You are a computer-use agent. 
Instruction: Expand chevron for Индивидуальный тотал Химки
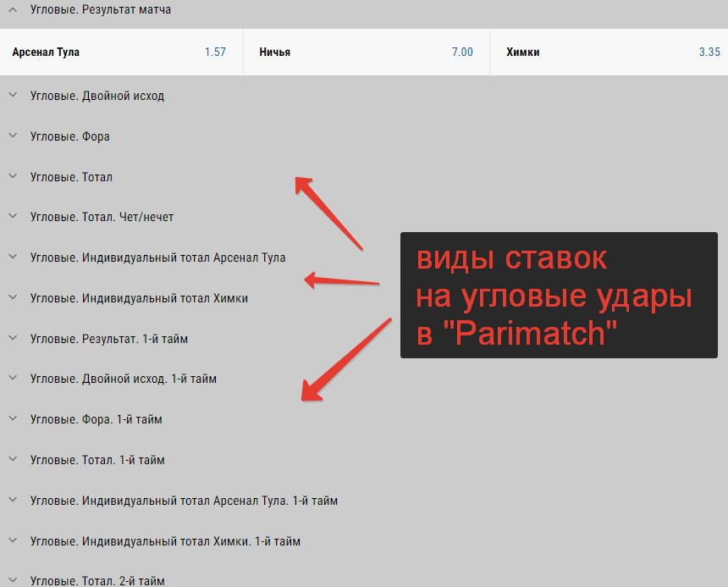click(x=13, y=297)
